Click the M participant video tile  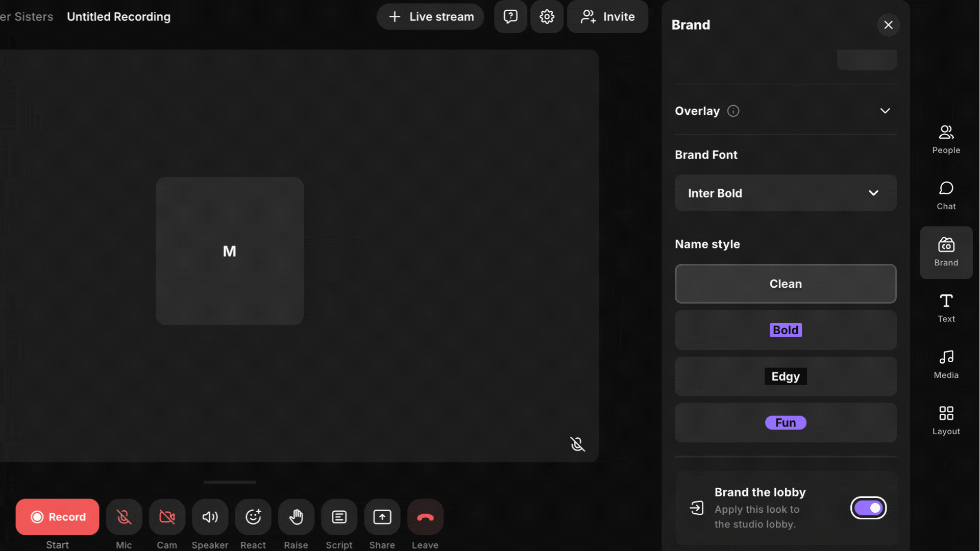point(230,251)
